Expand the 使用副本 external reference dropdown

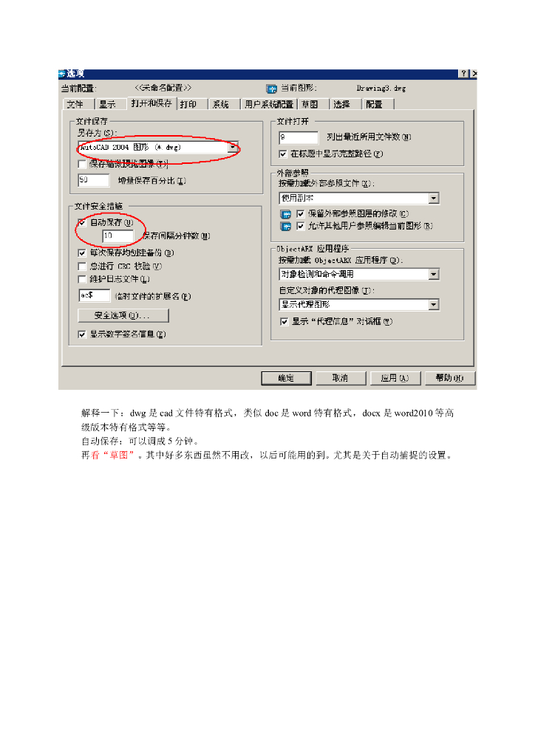(x=434, y=198)
